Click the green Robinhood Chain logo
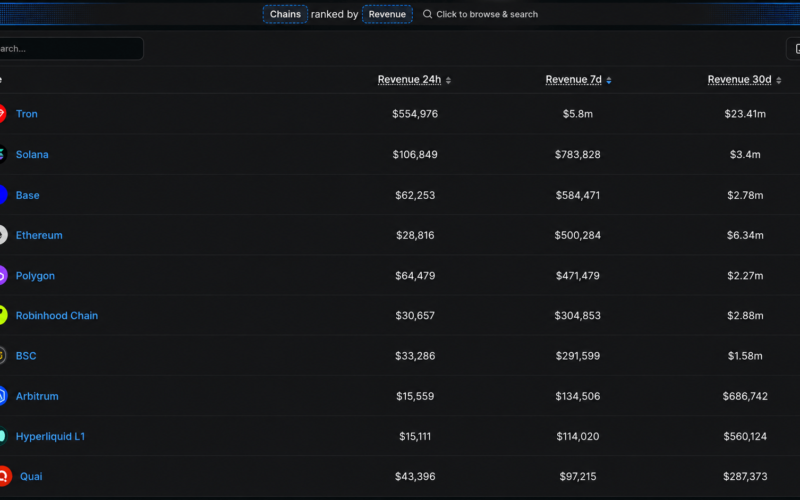The image size is (800, 500). (3, 315)
